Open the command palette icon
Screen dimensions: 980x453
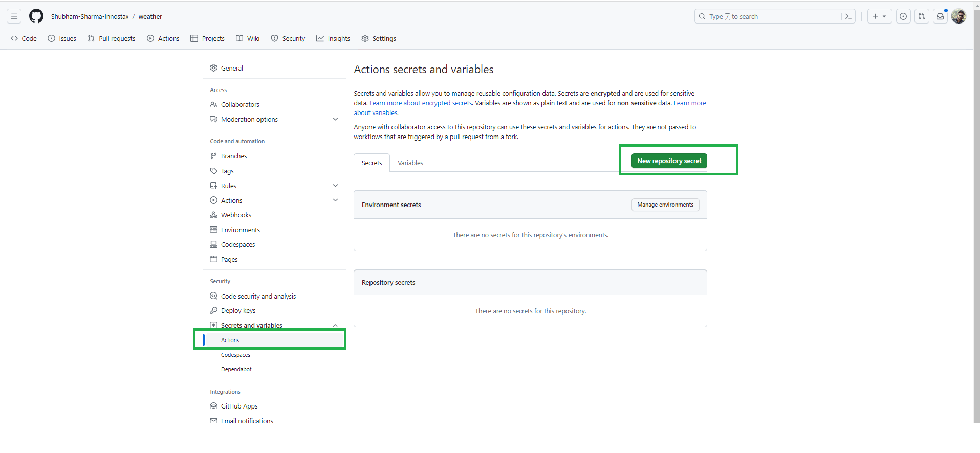pos(848,16)
